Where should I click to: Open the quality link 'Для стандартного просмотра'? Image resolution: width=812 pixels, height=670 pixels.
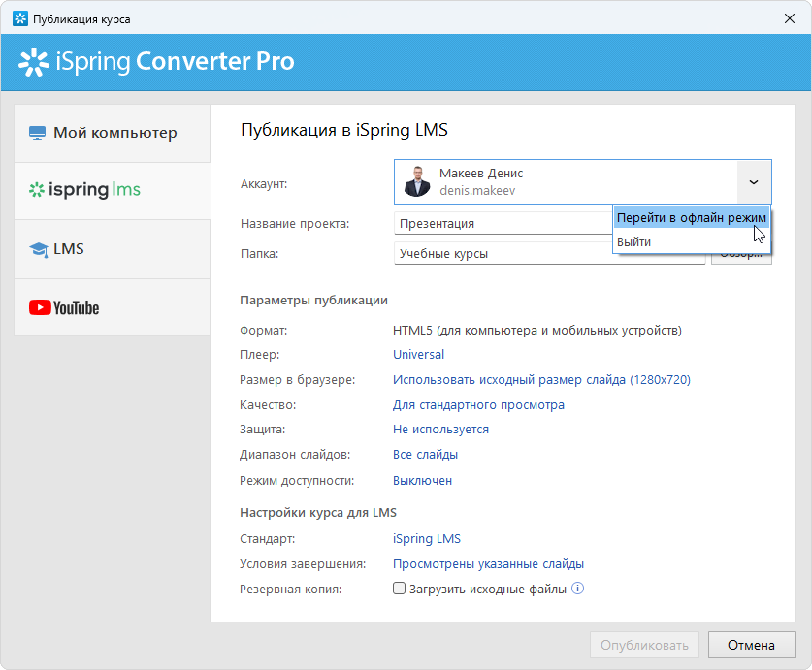click(479, 405)
